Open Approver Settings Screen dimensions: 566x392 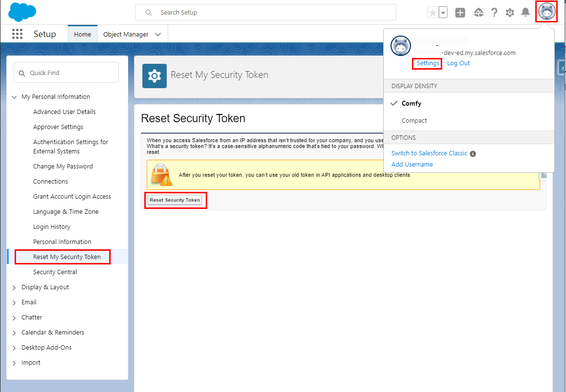click(x=58, y=127)
